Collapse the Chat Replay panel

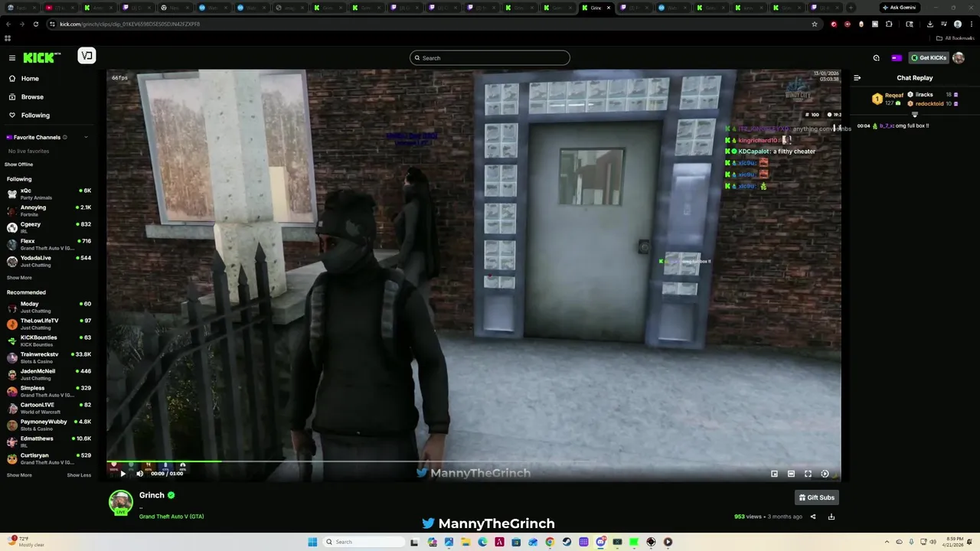pos(857,77)
